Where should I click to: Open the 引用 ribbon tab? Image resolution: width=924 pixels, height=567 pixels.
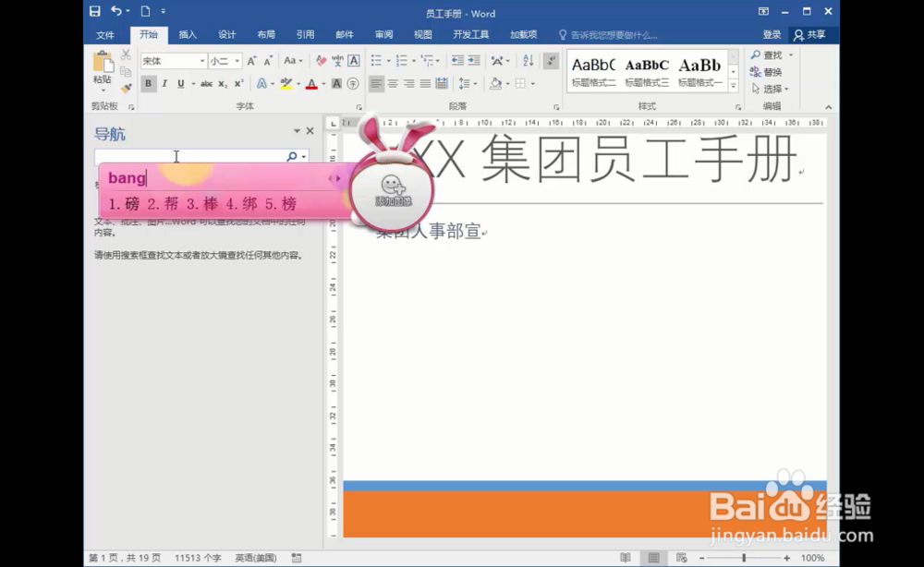[x=305, y=35]
